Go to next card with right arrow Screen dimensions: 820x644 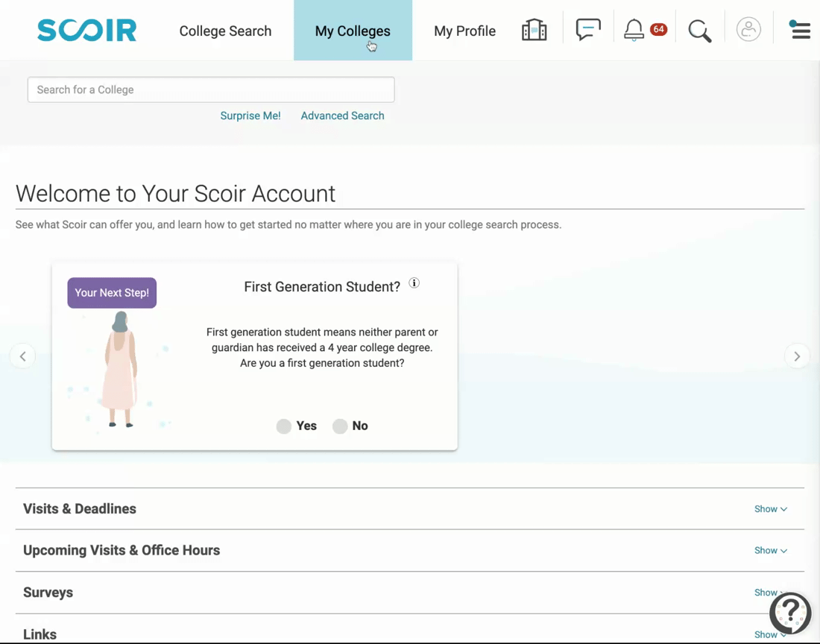(797, 356)
